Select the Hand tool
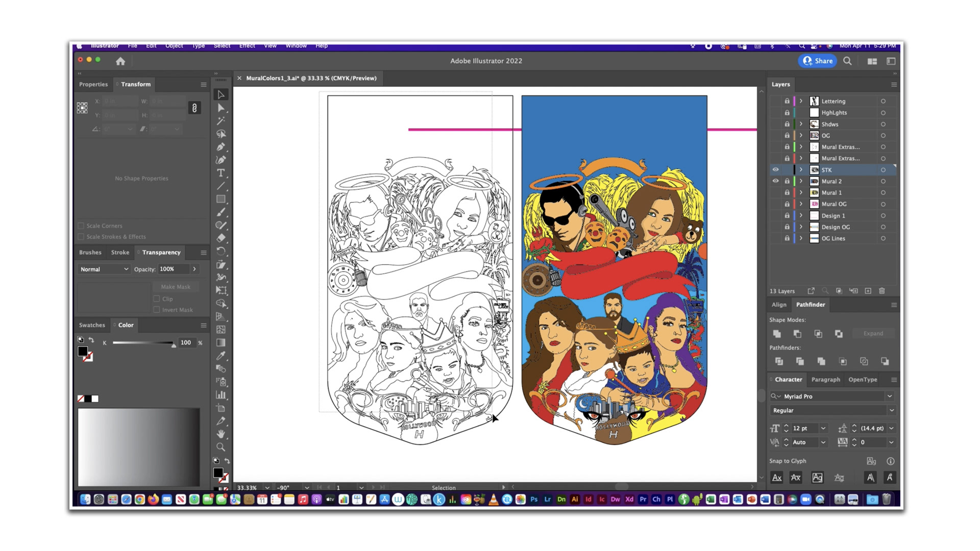Viewport: 980px width, 551px height. click(x=220, y=434)
